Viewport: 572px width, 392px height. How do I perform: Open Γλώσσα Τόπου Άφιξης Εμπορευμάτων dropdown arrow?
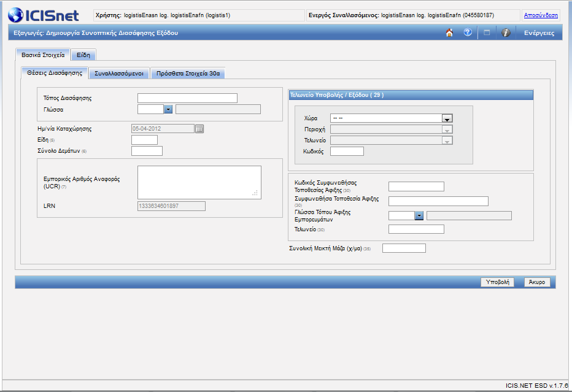(x=419, y=215)
